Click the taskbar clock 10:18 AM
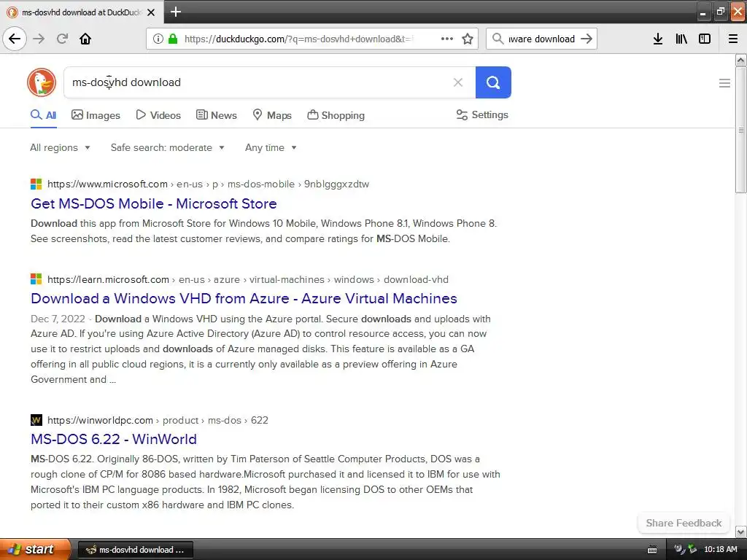 tap(720, 550)
